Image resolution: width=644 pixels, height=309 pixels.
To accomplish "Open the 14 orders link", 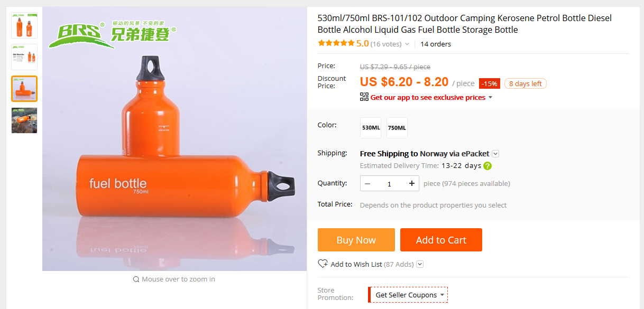I will 435,44.
